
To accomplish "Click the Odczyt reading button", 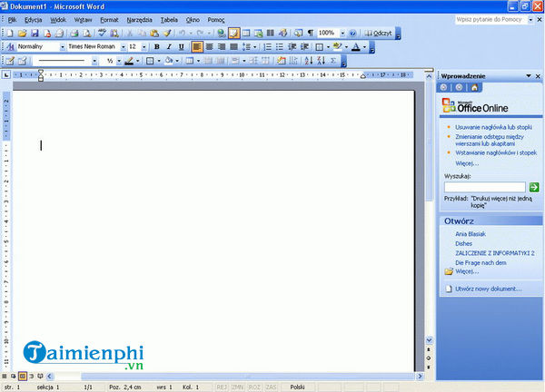I will tap(379, 33).
